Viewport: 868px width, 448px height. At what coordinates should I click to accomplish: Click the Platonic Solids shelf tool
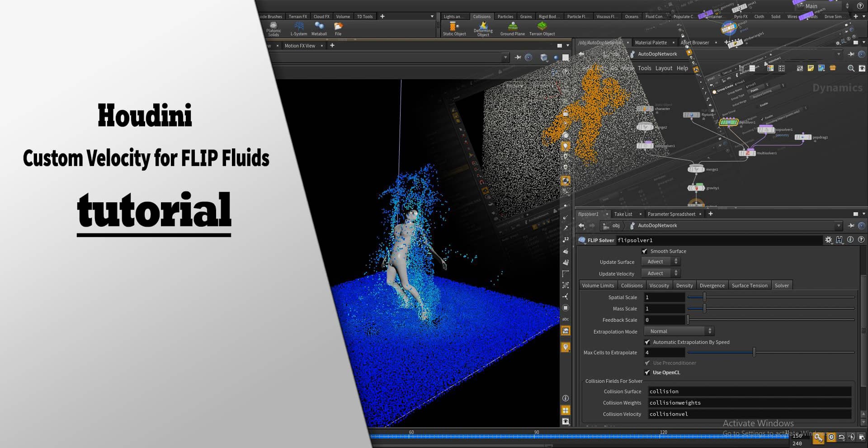(x=273, y=29)
